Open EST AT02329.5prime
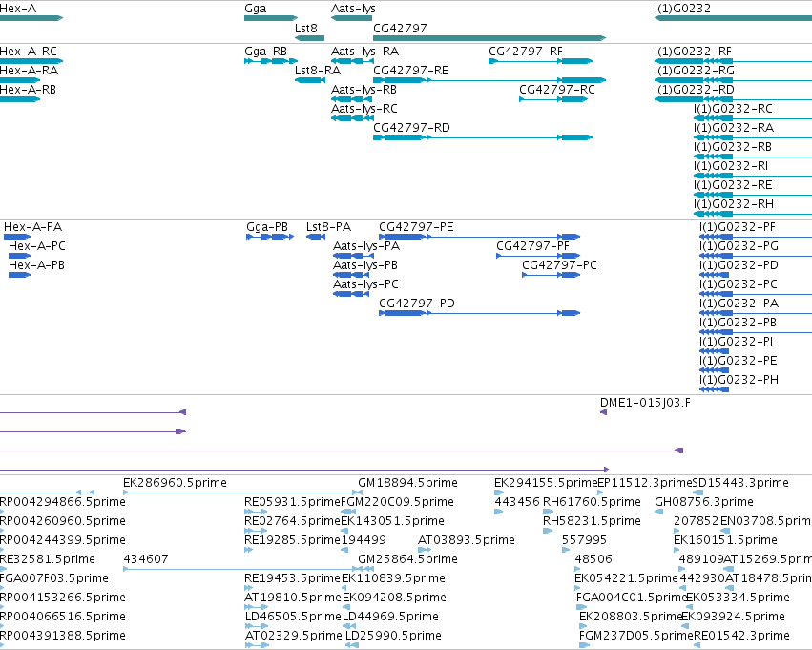 (257, 645)
